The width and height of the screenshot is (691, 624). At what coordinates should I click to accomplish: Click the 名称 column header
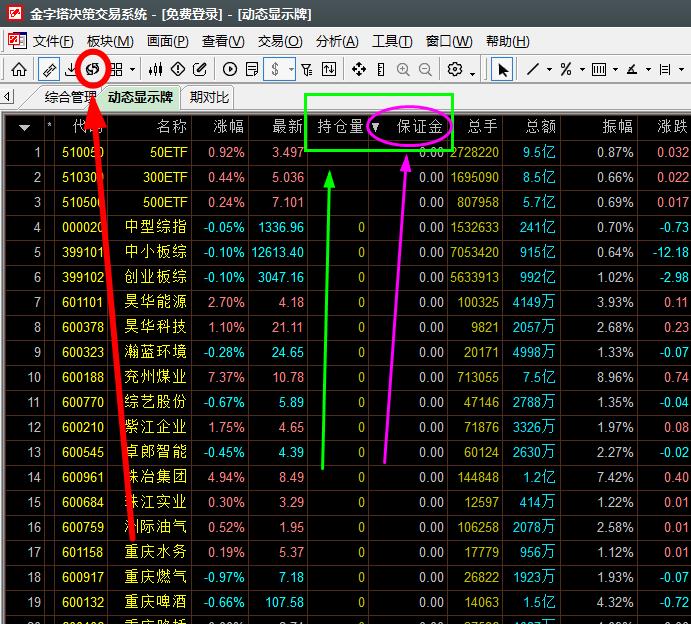[171, 127]
